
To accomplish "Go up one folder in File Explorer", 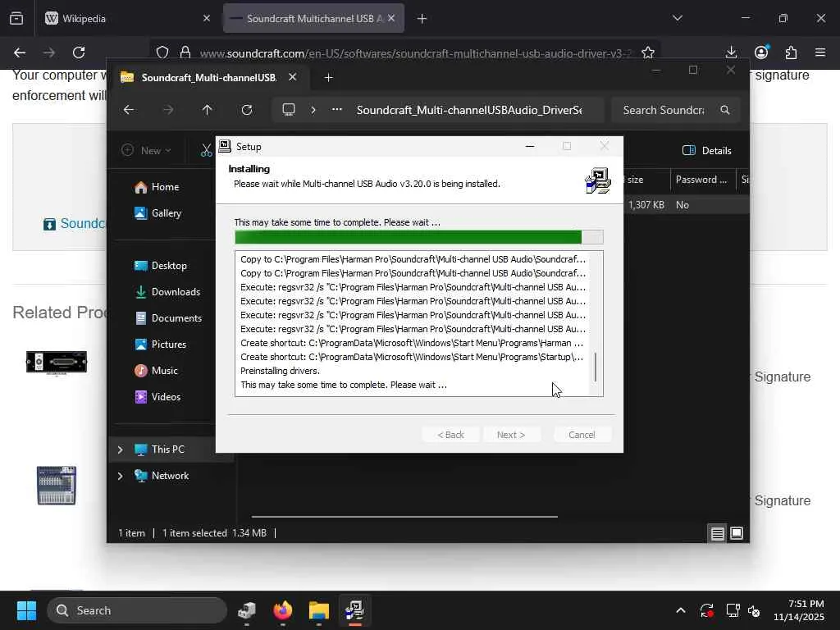I will tap(207, 110).
